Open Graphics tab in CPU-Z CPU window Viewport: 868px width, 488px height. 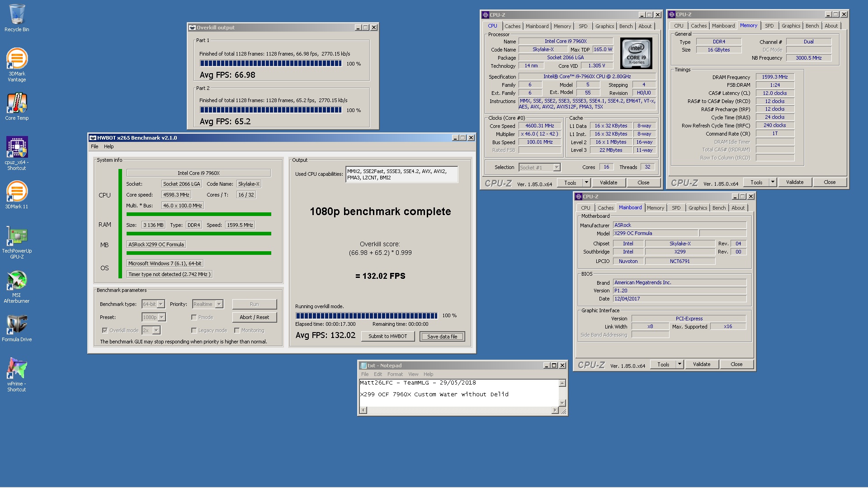(604, 26)
